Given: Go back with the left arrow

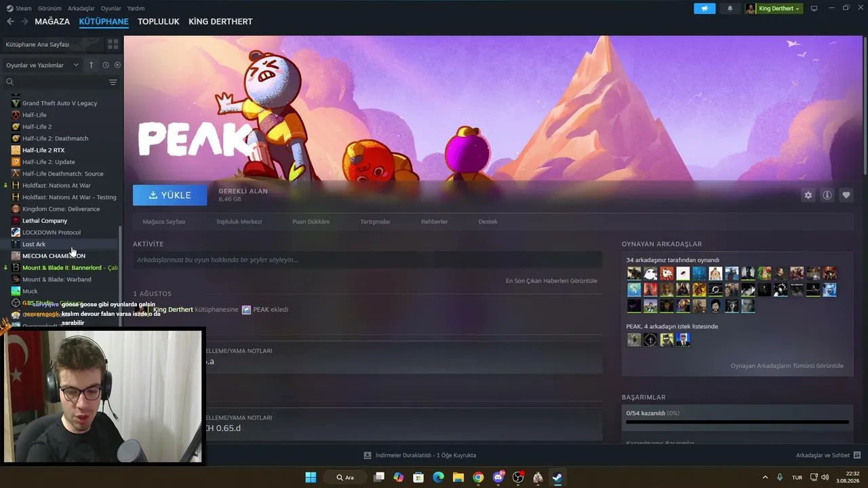Looking at the screenshot, I should [10, 22].
